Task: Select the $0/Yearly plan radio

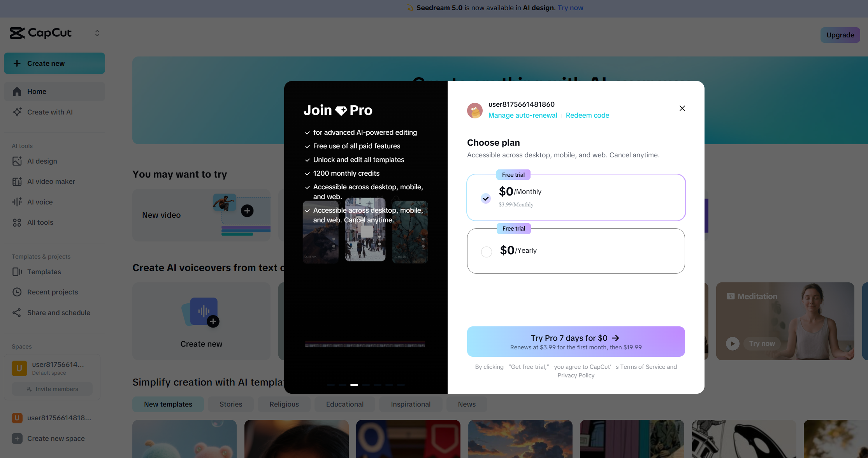Action: click(486, 252)
